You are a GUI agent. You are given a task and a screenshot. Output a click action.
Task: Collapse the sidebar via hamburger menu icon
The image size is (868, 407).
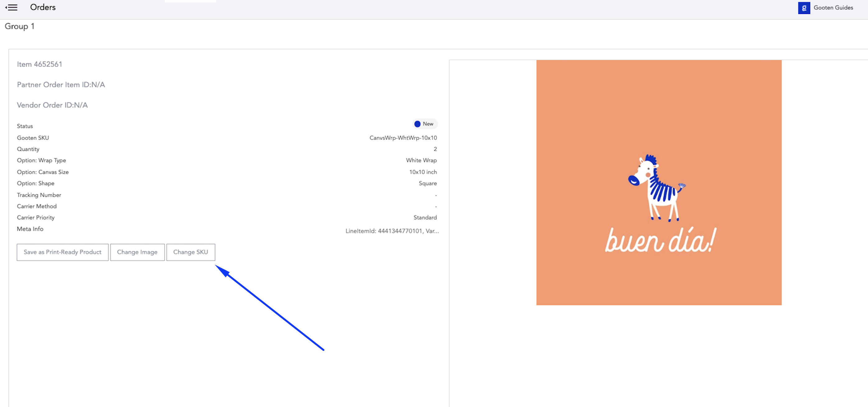(x=12, y=7)
